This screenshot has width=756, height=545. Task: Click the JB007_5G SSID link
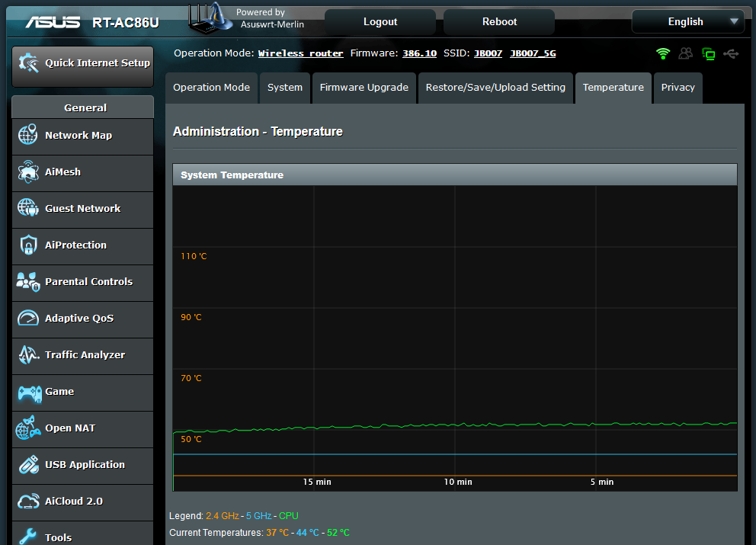[533, 53]
